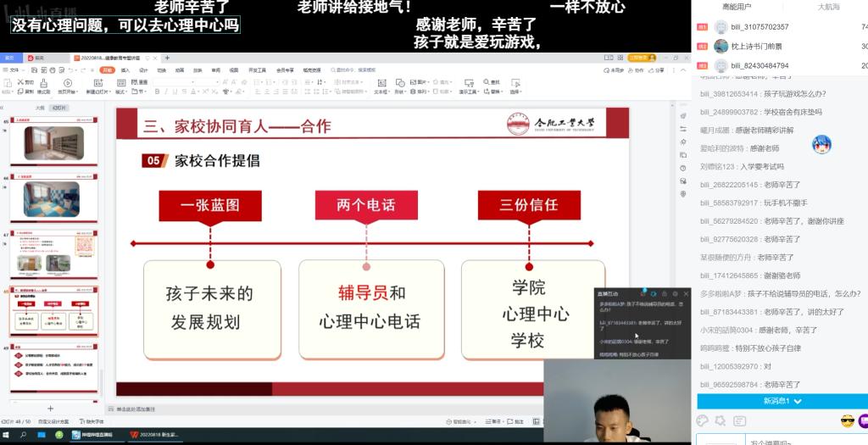Click the Windows taskbar search icon
This screenshot has height=445, width=868.
coord(23,435)
